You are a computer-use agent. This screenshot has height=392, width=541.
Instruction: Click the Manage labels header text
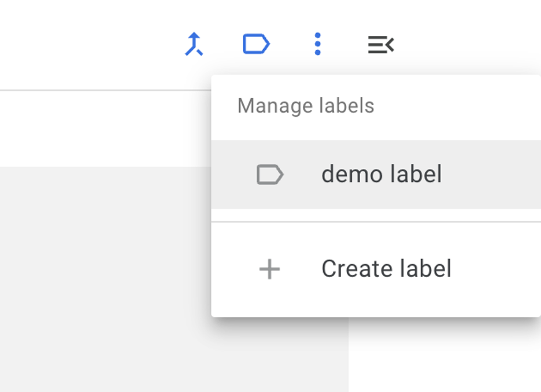(305, 106)
